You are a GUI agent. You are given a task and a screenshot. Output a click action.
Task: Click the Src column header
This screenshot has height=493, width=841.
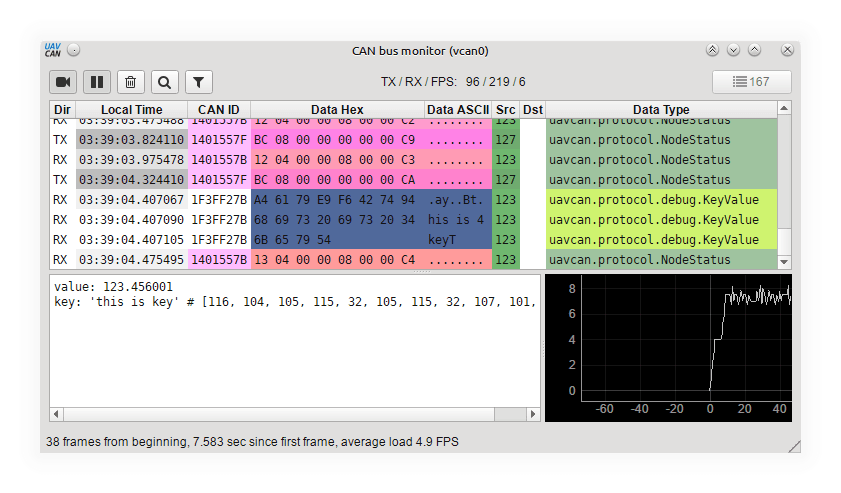505,109
